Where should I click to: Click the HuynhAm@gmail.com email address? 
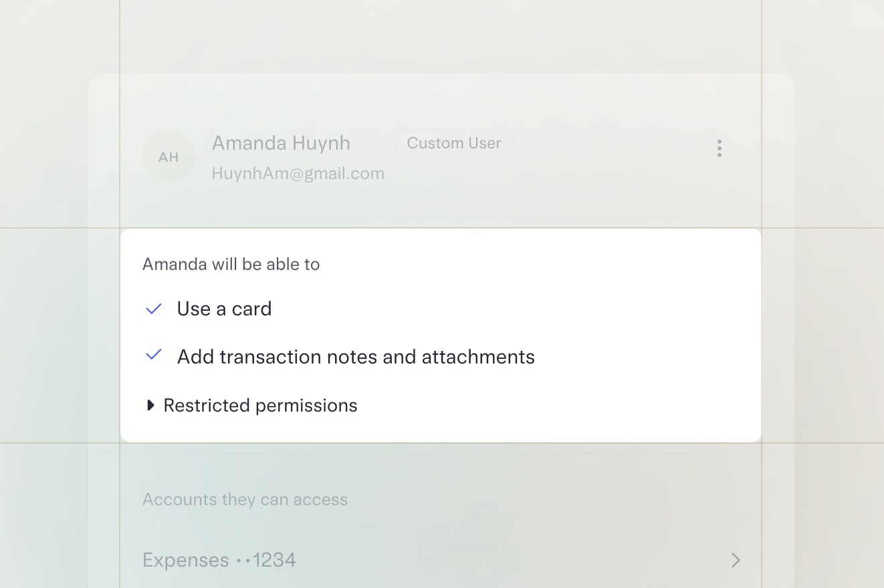(298, 174)
